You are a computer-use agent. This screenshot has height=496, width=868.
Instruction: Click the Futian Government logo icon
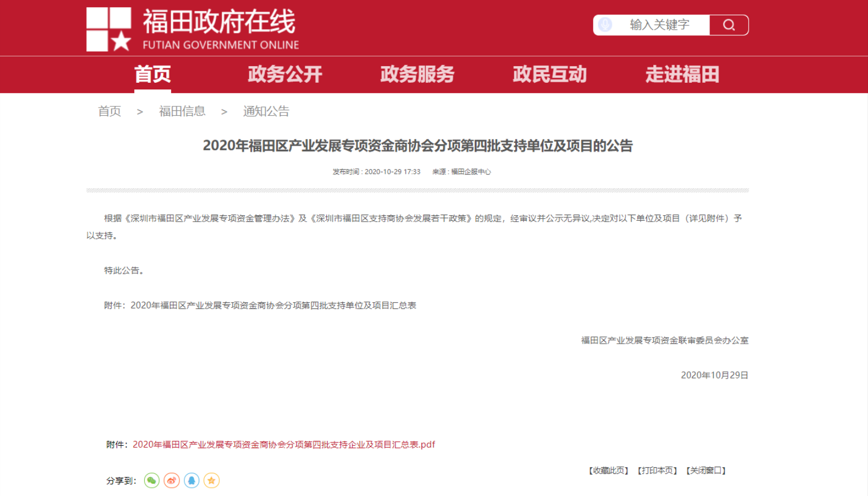pos(109,29)
